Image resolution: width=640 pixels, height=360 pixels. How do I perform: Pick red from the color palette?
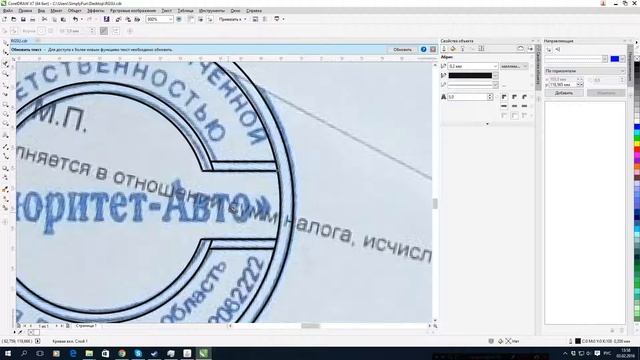636,150
